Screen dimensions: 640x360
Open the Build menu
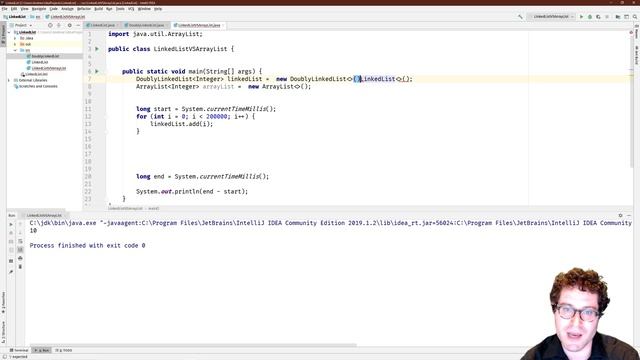(x=98, y=9)
